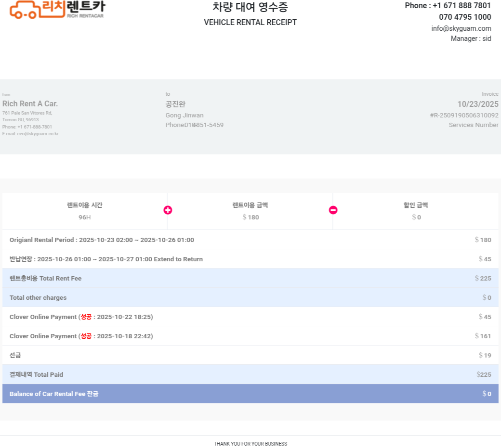Click the invoice number #R-2509190506310092
This screenshot has width=501, height=448.
(x=464, y=115)
